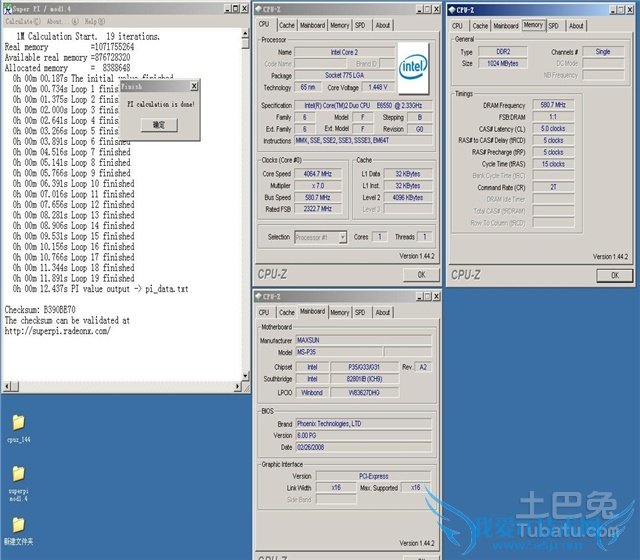Select SPD tab in the Memory window
The width and height of the screenshot is (640, 560).
[555, 26]
